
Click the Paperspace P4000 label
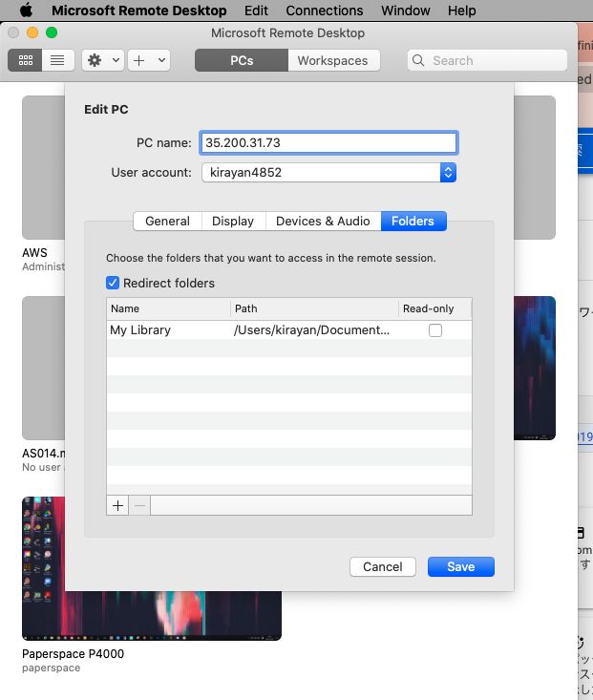(73, 653)
